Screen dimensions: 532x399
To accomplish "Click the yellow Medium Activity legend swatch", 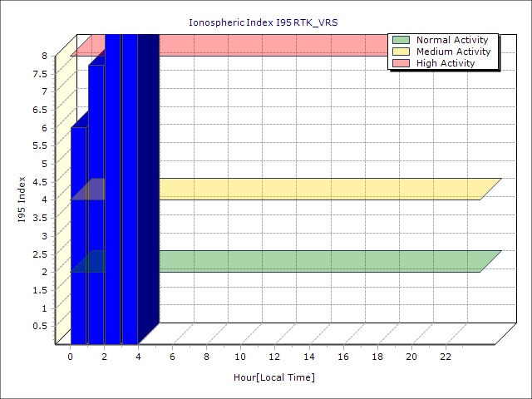I will click(x=401, y=52).
